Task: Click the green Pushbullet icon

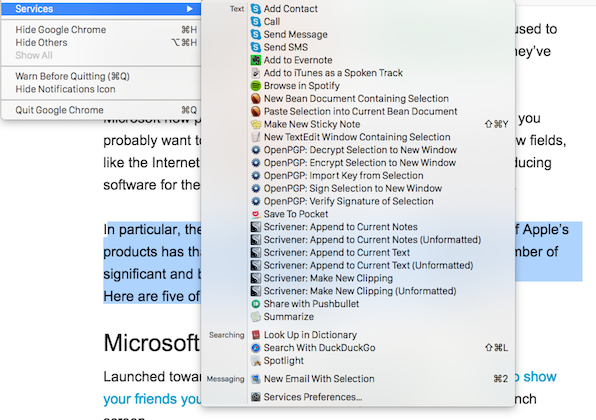Action: click(256, 304)
